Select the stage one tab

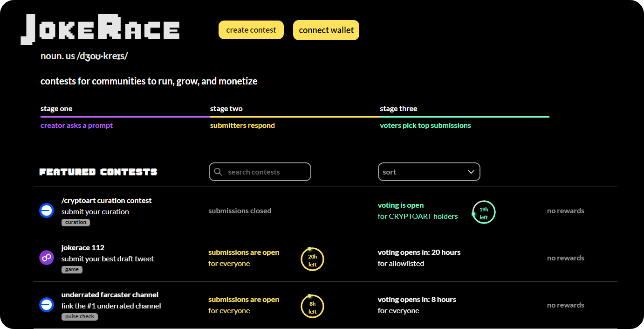pyautogui.click(x=56, y=109)
